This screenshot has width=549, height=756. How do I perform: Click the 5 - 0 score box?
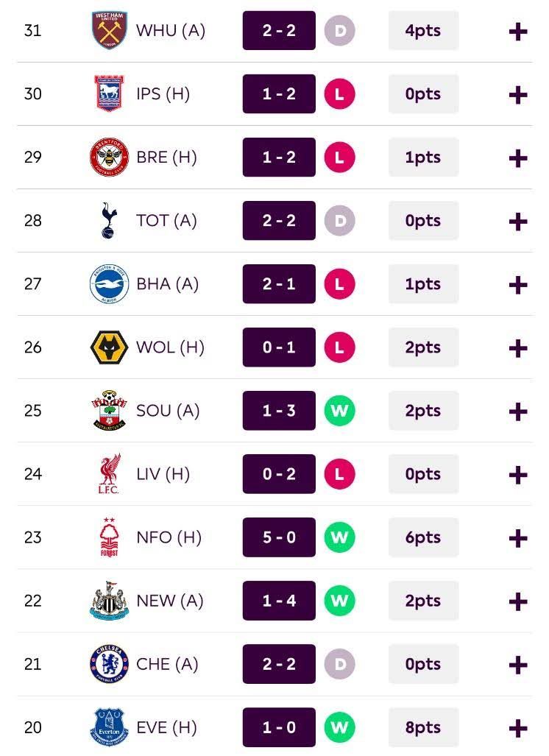tap(279, 537)
